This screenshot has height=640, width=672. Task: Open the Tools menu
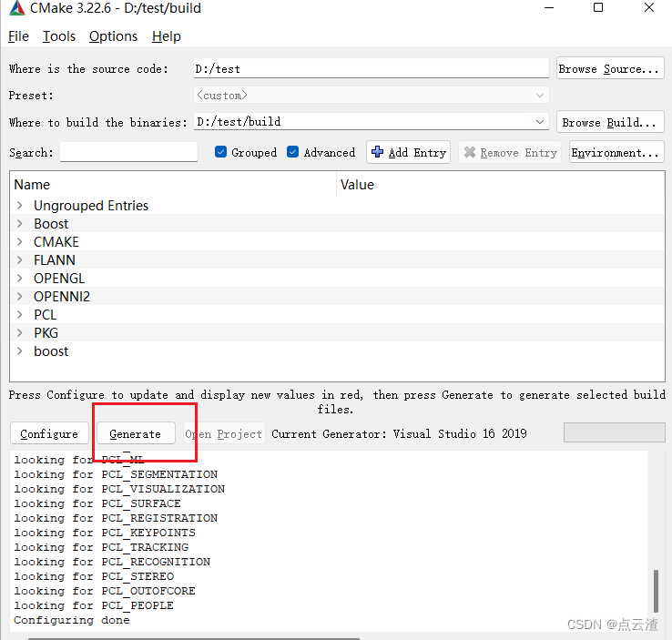[x=59, y=36]
